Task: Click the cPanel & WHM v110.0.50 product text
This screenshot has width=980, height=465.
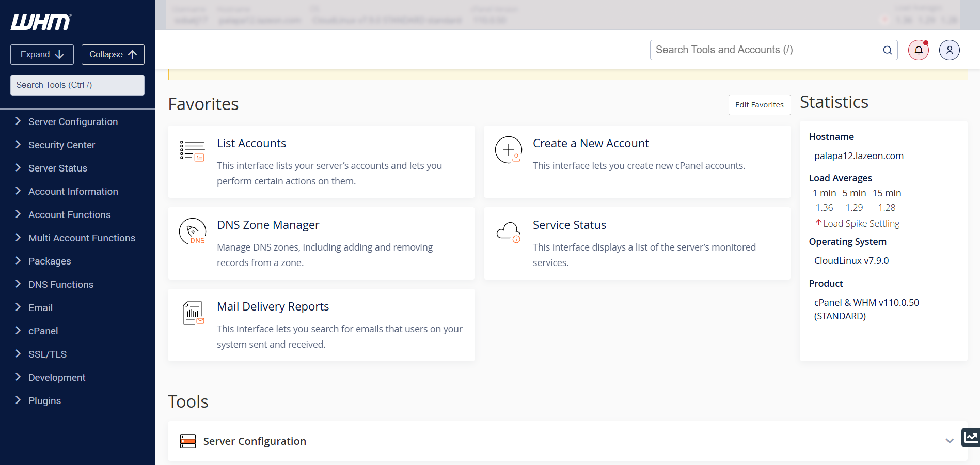Action: coord(866,309)
